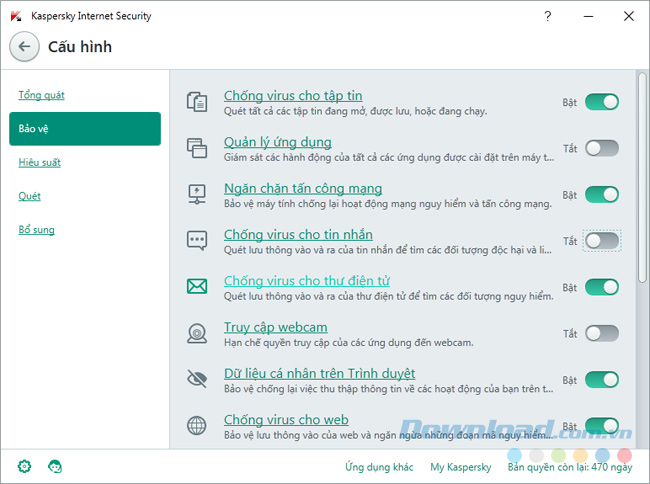This screenshot has width=650, height=484.
Task: Select the Hiệu suất sidebar tab
Action: coord(38,162)
